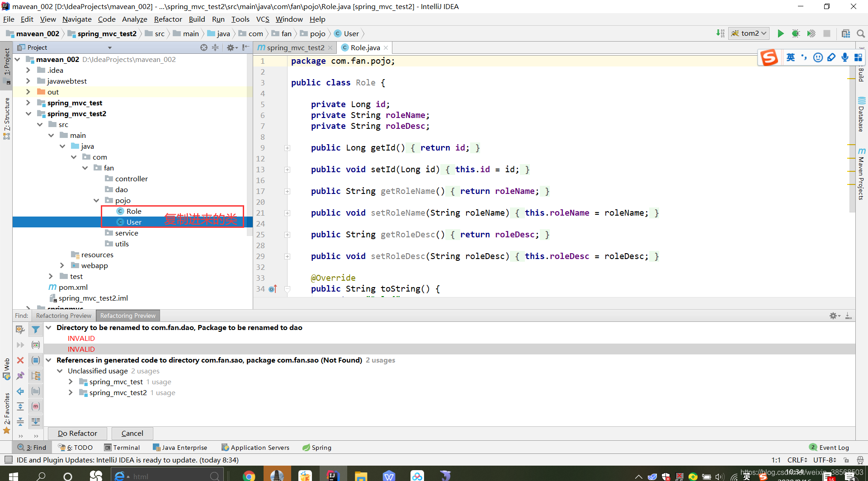The image size is (868, 481).
Task: Open the Navigate menu
Action: 77,19
